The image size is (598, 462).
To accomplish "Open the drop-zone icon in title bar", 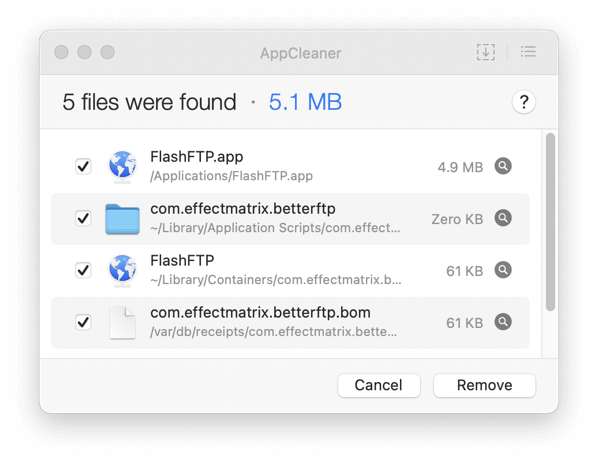I will click(486, 52).
